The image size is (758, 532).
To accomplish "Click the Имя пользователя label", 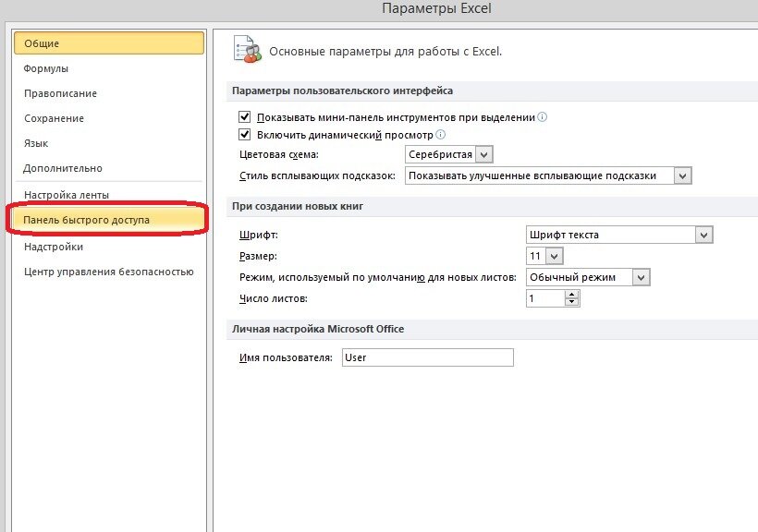I will pos(286,357).
